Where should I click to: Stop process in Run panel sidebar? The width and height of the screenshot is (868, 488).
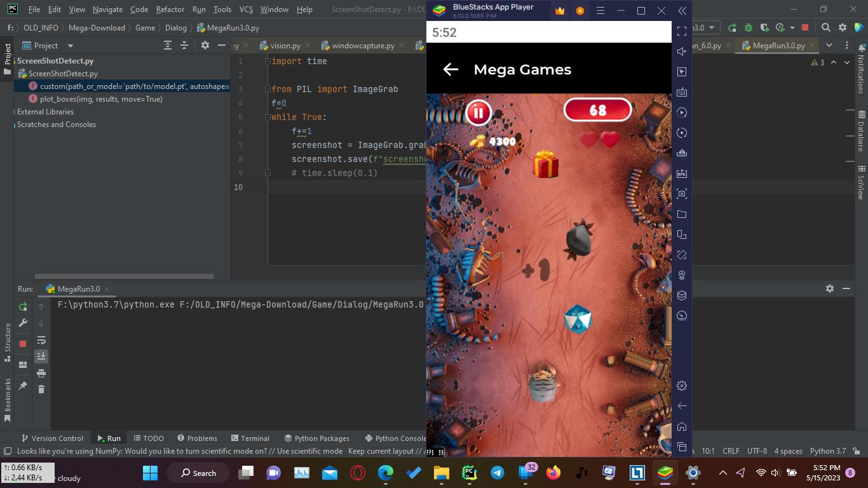coord(23,344)
